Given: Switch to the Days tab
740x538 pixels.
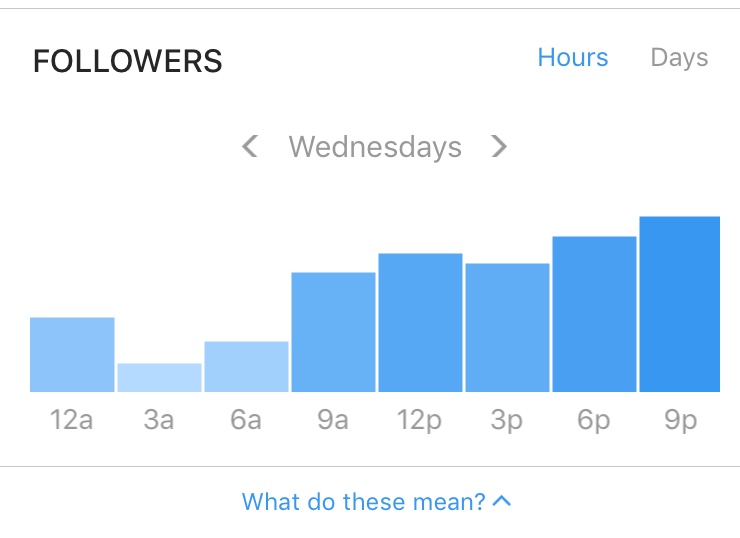Looking at the screenshot, I should (x=679, y=59).
